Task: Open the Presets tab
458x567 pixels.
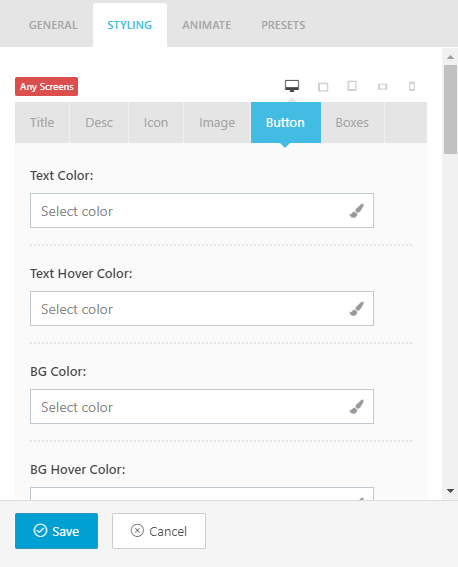Action: (x=283, y=25)
